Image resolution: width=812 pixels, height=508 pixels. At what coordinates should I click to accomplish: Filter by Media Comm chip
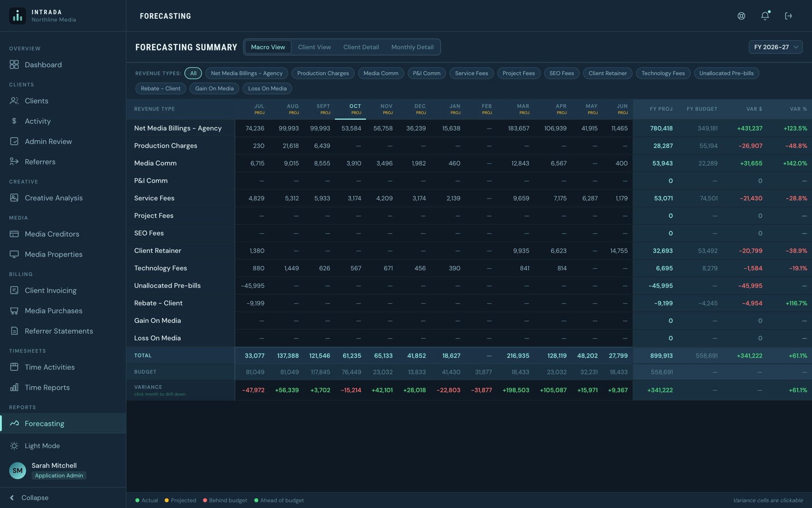click(381, 73)
